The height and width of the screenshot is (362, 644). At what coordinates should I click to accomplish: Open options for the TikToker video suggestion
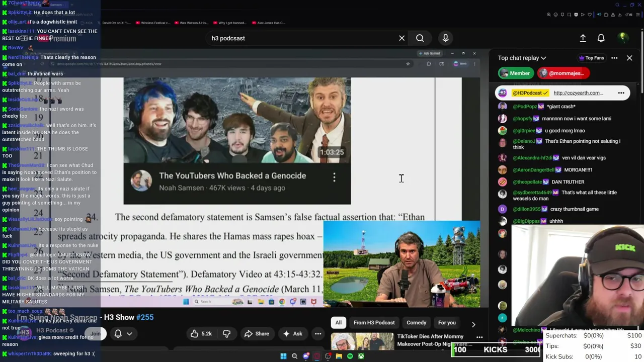[479, 337]
